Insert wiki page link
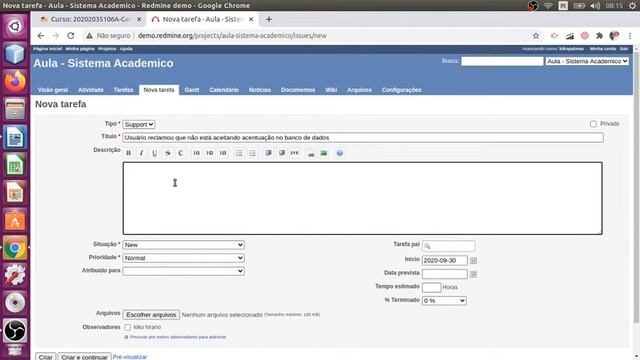The width and height of the screenshot is (640, 360). 311,153
